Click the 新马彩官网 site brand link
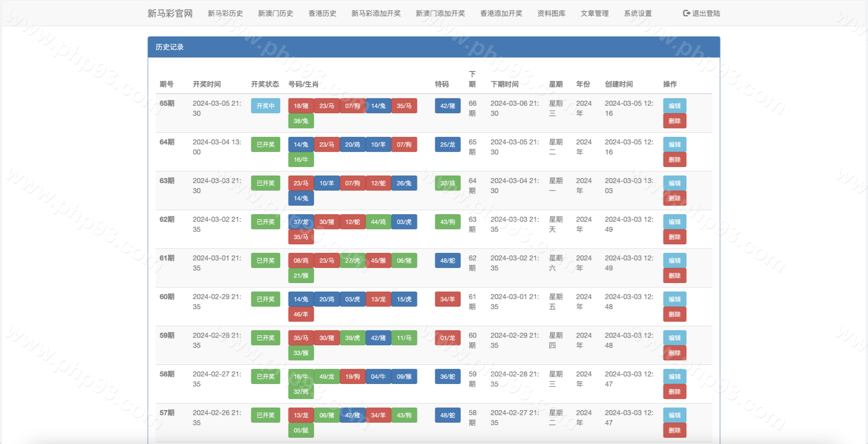This screenshot has height=444, width=868. pos(170,13)
